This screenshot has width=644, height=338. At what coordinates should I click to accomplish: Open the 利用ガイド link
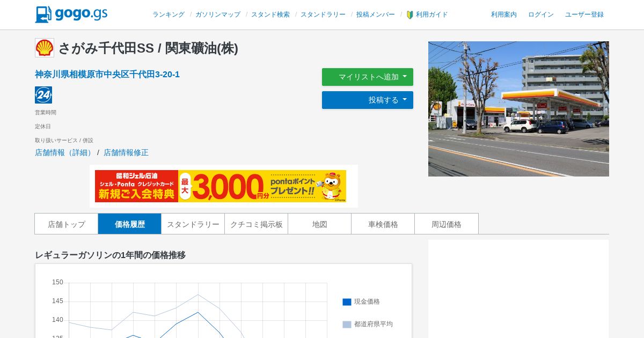pyautogui.click(x=432, y=14)
